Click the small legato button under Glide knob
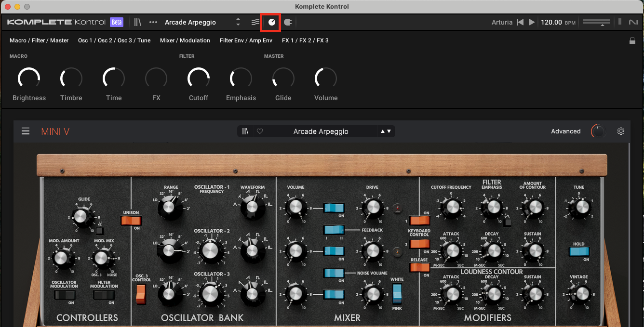This screenshot has height=327, width=644. tap(99, 231)
